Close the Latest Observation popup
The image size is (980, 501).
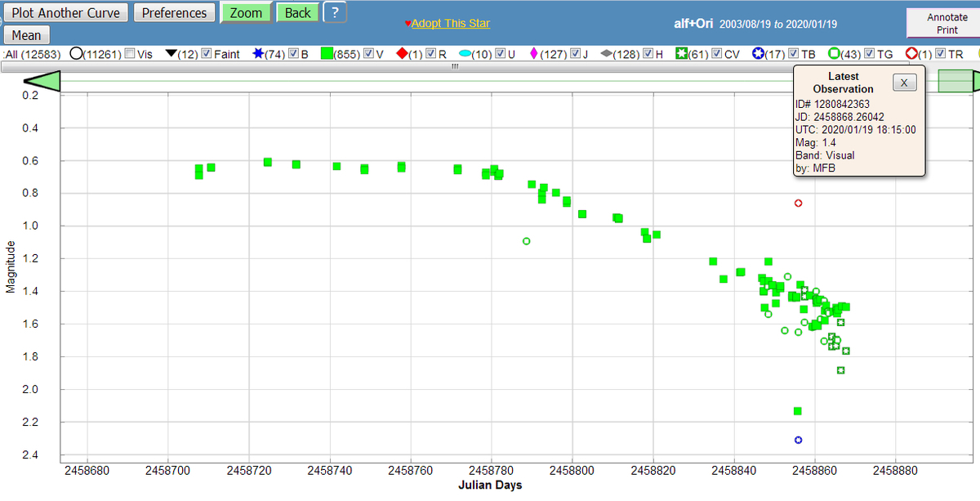point(905,82)
